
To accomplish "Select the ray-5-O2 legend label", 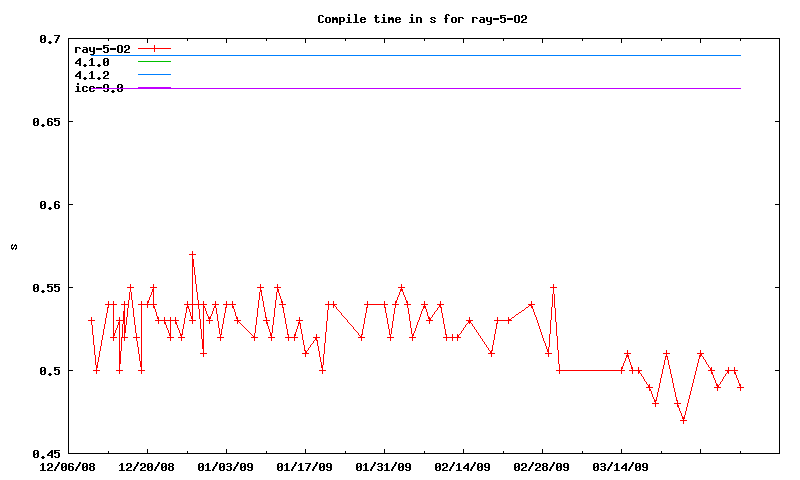I will [102, 48].
